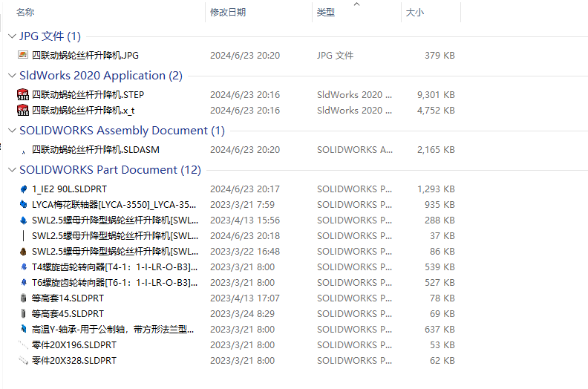
Task: Select file name T4螺旋齿轮转向器[T4-1:1-I-LR-O-B3]
Action: (114, 267)
